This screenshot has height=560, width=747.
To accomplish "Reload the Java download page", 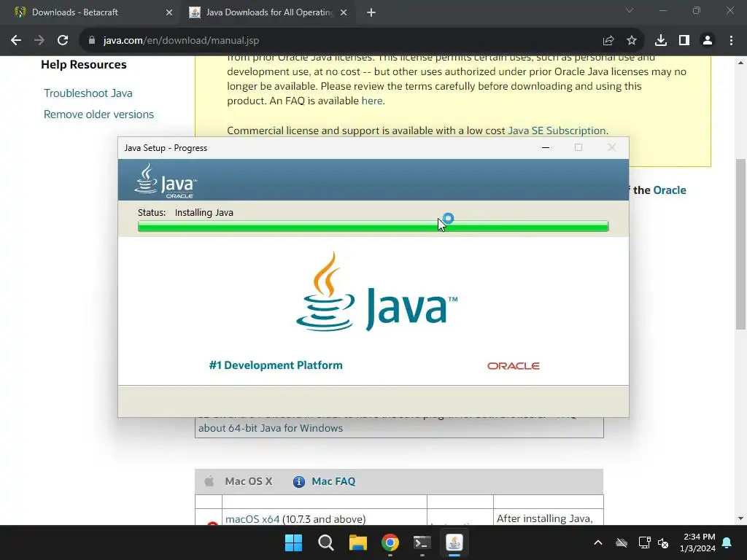I will pos(63,41).
